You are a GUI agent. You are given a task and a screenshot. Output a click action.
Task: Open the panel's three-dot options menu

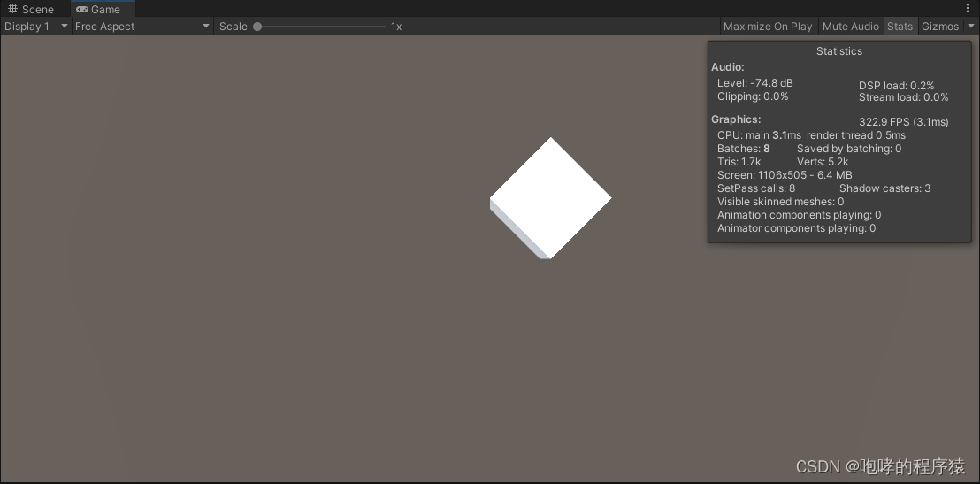(x=968, y=8)
